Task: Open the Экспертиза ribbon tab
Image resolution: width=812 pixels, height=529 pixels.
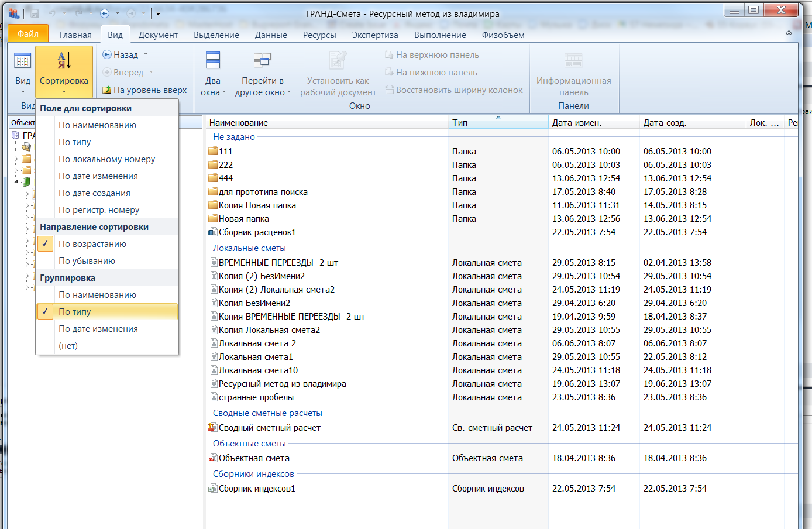Action: click(375, 35)
